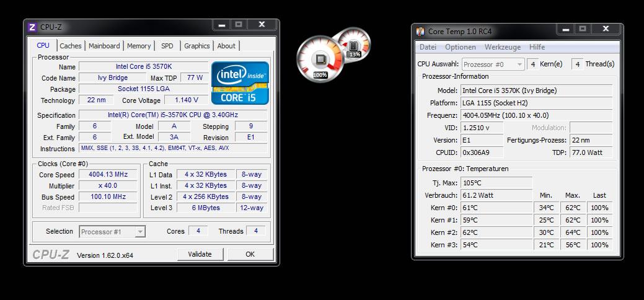Click the Kern #0 temperature 61°C

point(496,208)
